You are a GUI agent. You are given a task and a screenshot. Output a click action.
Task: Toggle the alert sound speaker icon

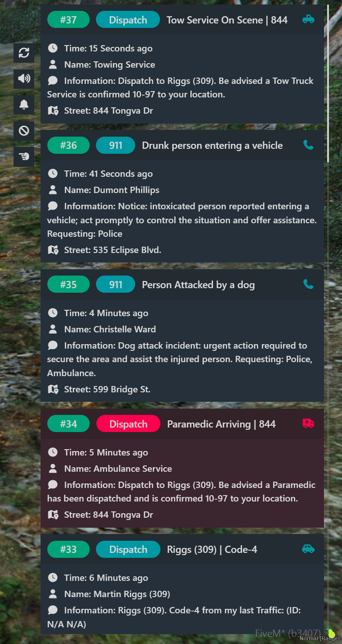24,79
